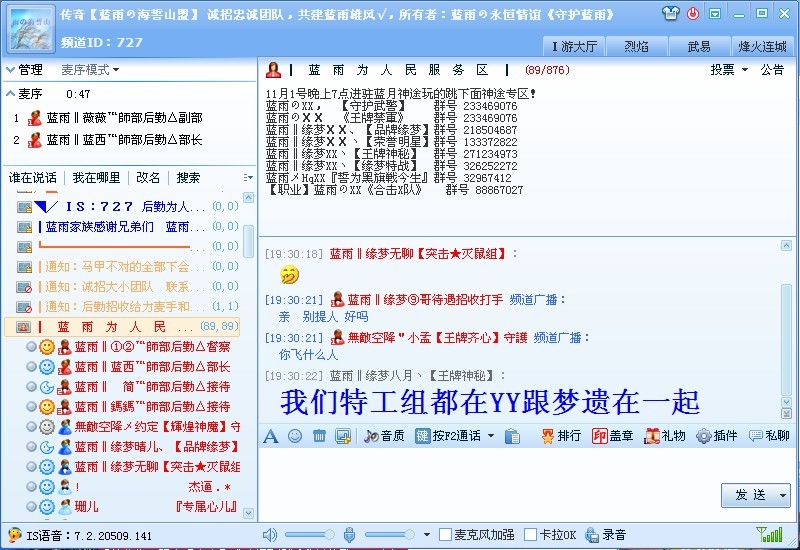Click the clipboard paste icon
Screen dimensions: 800x550
(x=512, y=436)
